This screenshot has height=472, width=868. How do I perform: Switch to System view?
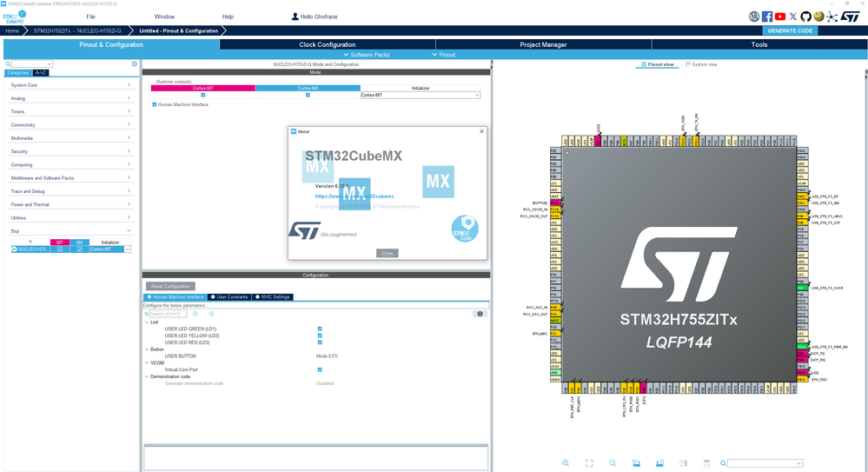(701, 64)
